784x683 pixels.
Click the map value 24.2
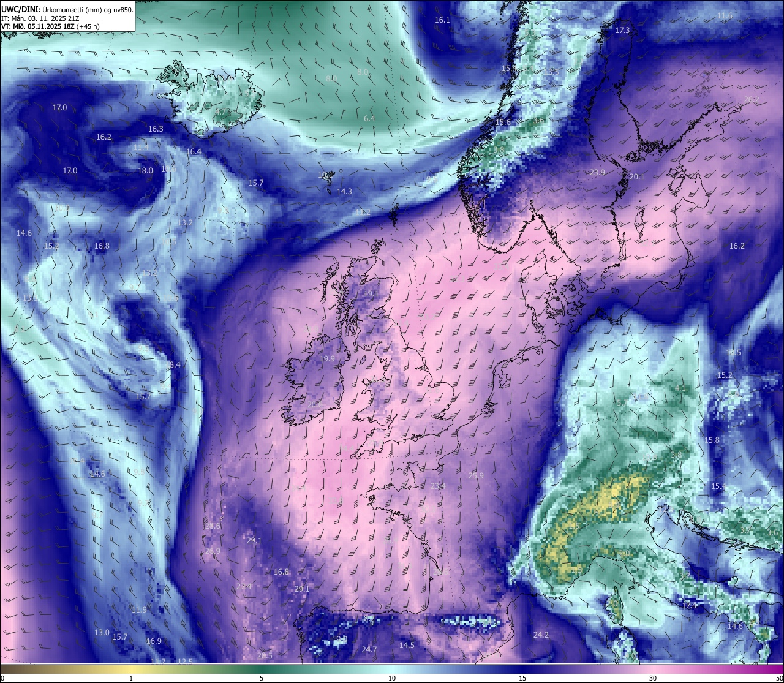541,635
